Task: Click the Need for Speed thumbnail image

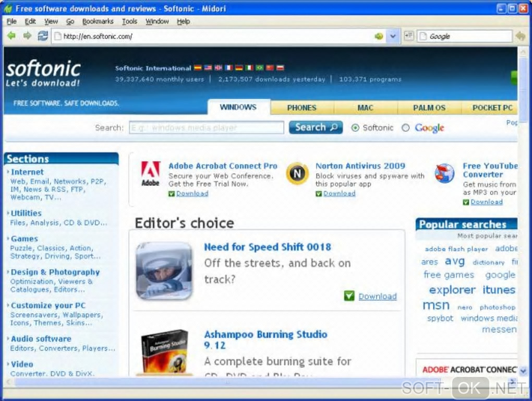Action: point(164,270)
